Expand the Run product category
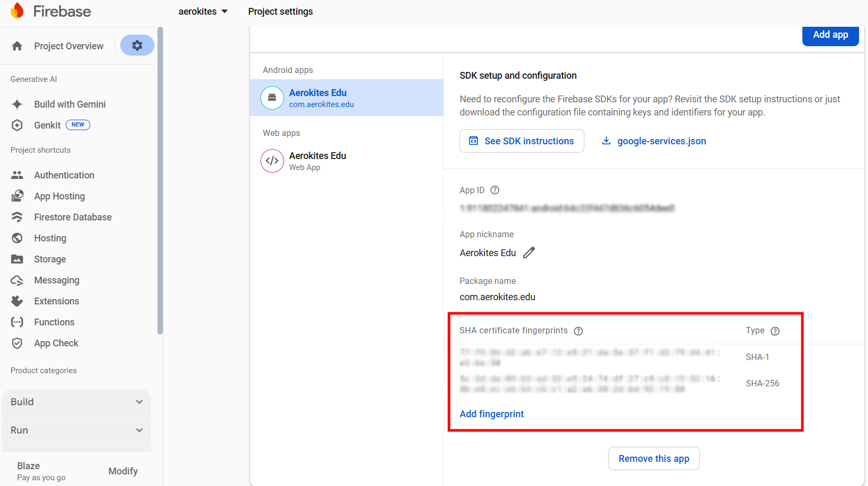 click(x=77, y=430)
